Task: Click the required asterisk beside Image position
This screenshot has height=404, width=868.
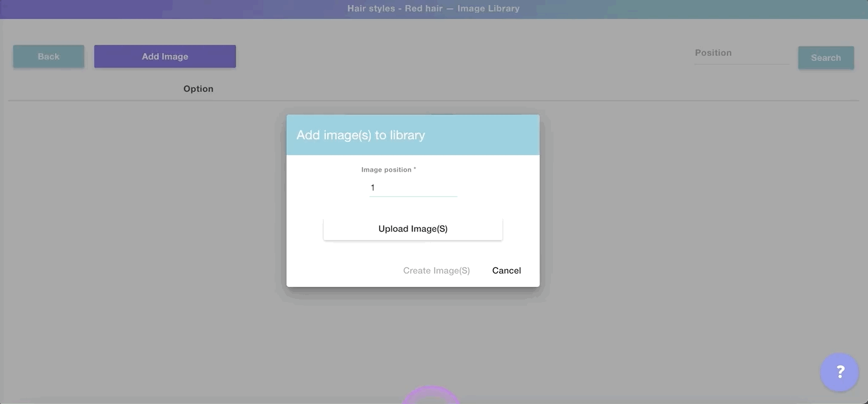Action: [415, 170]
